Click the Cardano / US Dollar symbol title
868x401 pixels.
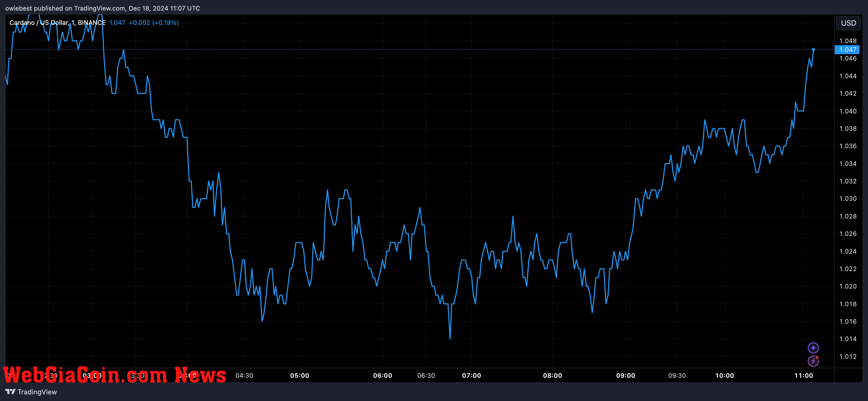57,22
